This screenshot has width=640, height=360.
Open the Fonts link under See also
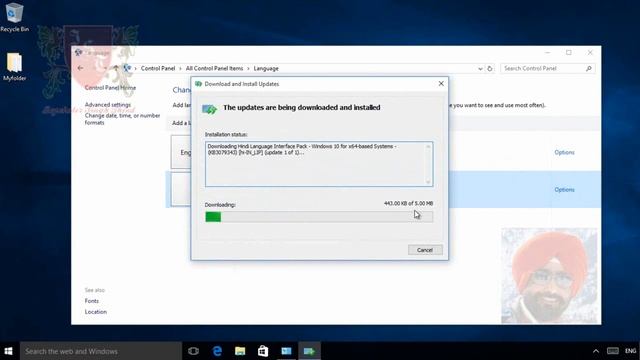click(91, 301)
